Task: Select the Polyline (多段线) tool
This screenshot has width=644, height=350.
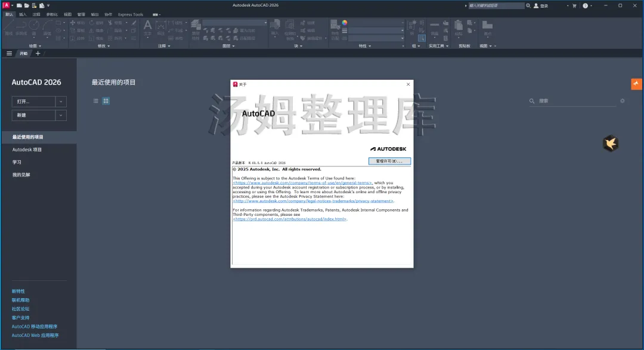Action: (21, 28)
